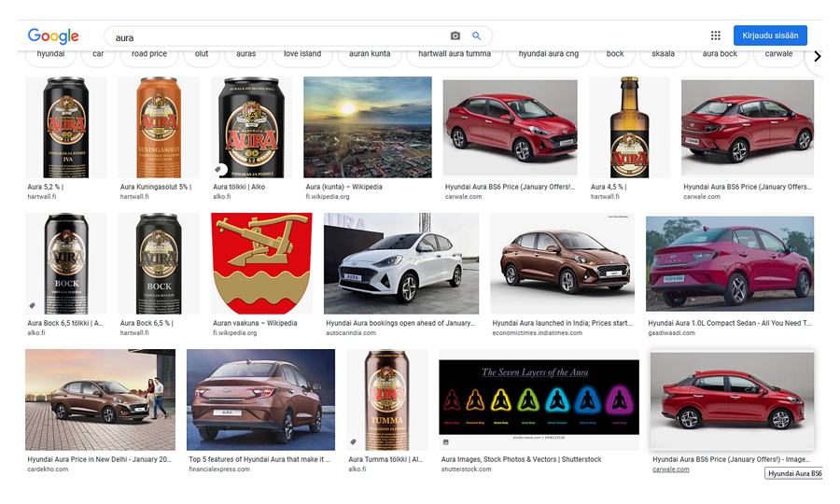This screenshot has width=840, height=504.
Task: Open Hyundai Aura Price in New Delhi image
Action: point(100,399)
